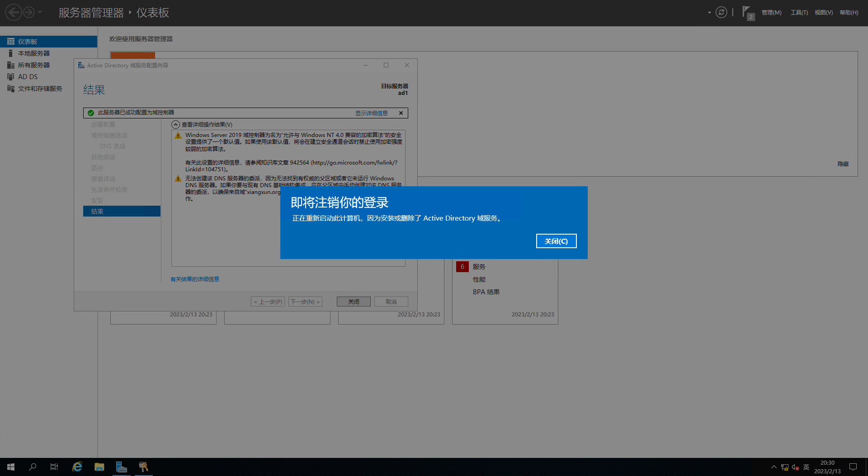
Task: Click the wizard 下一步(N) button
Action: [305, 302]
